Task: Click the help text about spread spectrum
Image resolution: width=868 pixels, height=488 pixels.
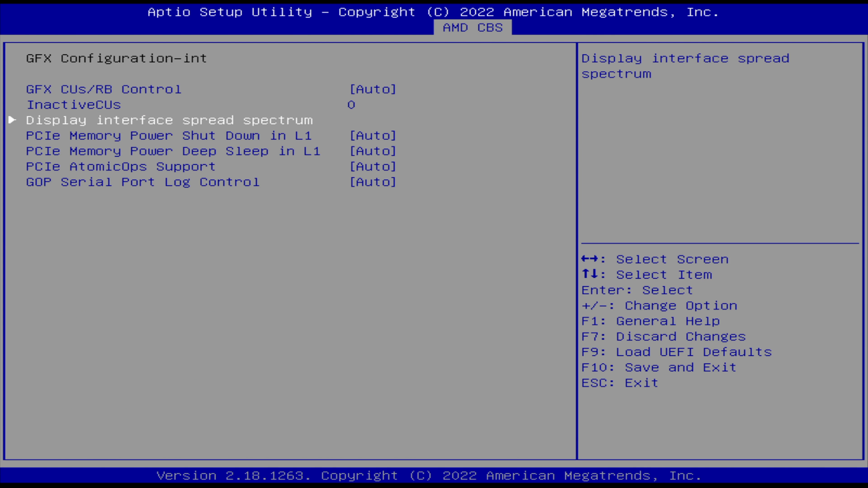Action: pyautogui.click(x=685, y=66)
